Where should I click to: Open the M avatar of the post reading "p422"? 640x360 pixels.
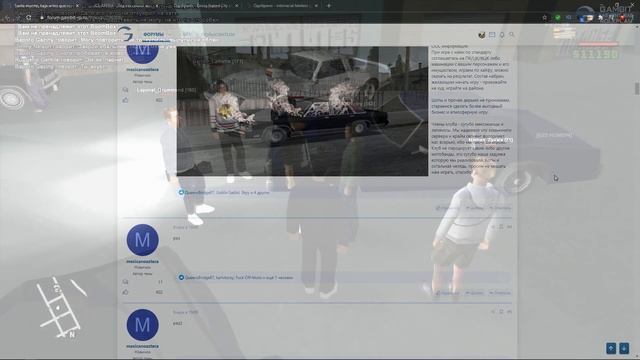click(142, 325)
